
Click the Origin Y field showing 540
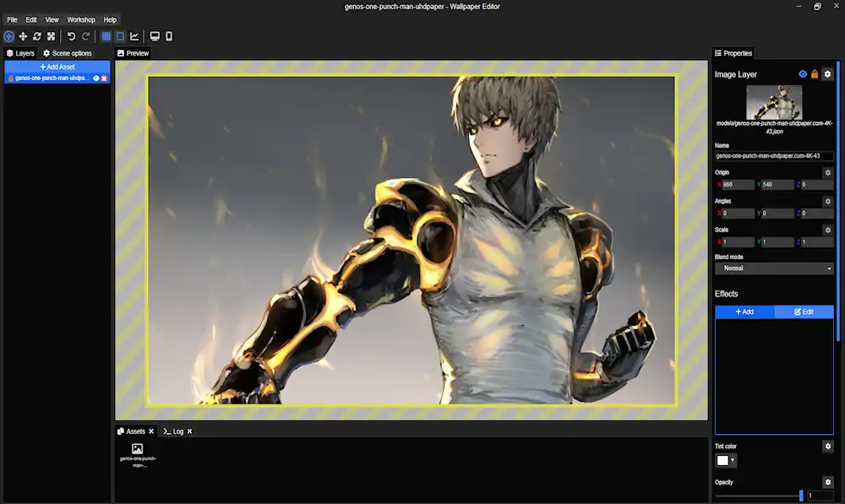coord(777,185)
